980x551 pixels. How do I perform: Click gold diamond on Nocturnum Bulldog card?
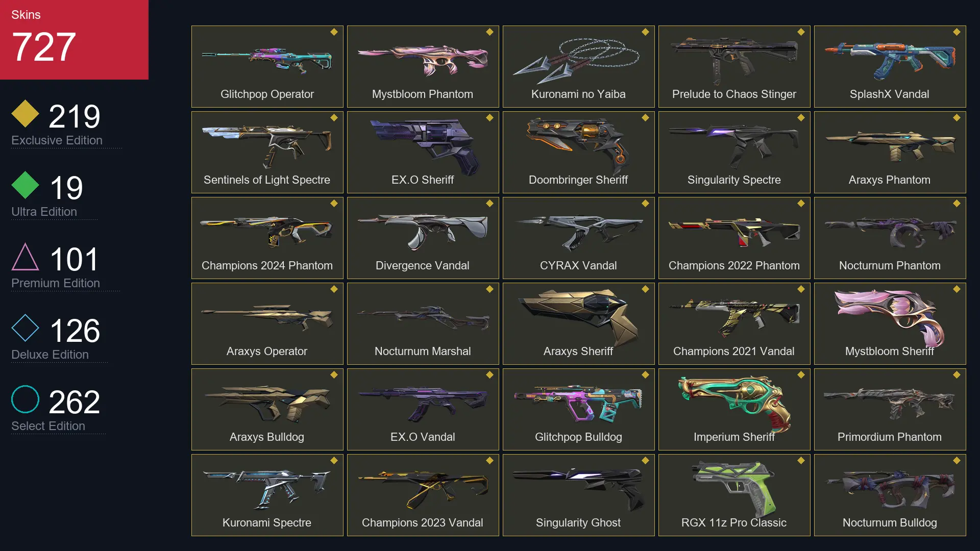[957, 461]
